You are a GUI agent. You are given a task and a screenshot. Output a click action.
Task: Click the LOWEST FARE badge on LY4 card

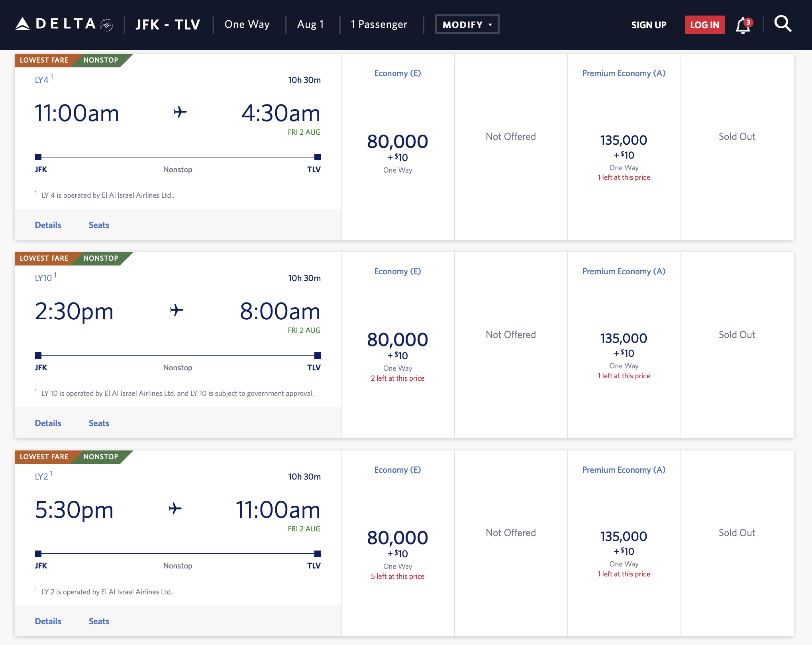[x=44, y=60]
